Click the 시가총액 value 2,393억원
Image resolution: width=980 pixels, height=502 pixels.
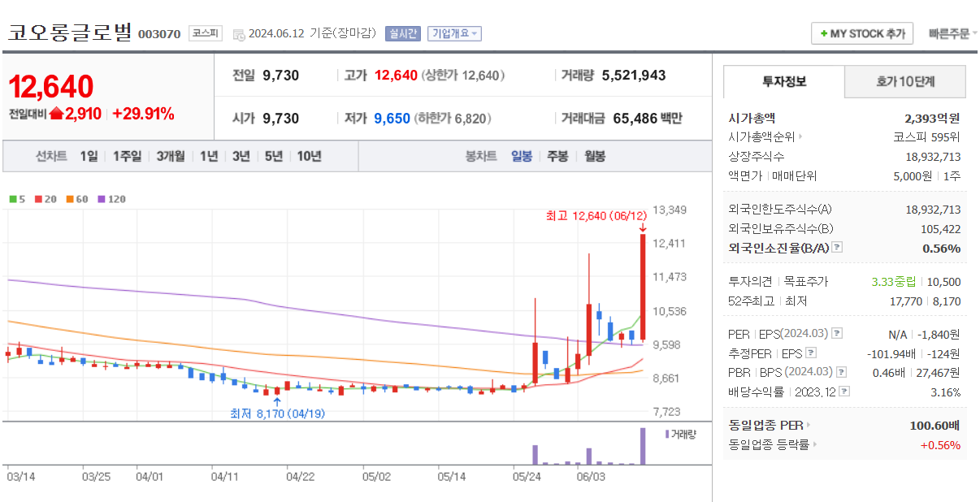pyautogui.click(x=933, y=118)
